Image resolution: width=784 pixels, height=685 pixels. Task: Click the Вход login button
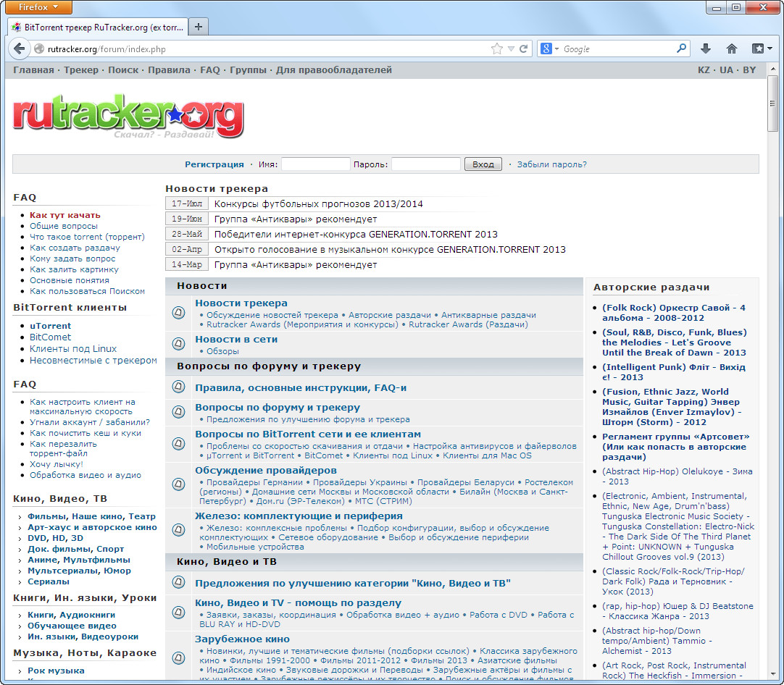pyautogui.click(x=483, y=164)
